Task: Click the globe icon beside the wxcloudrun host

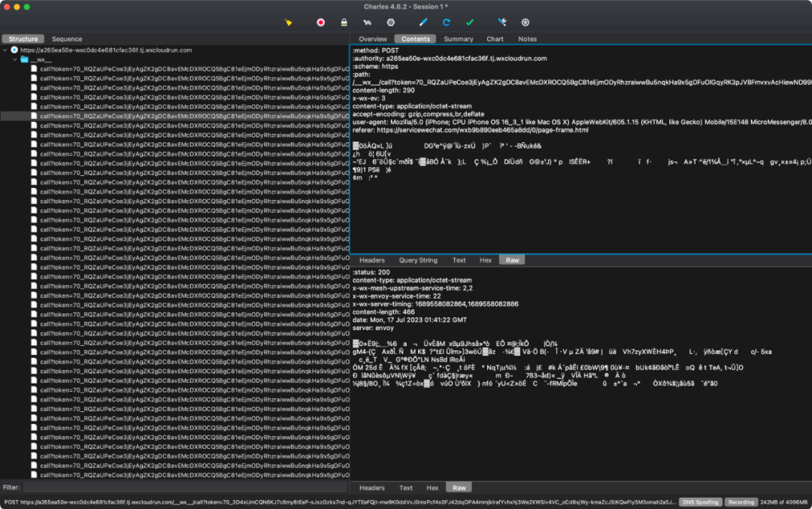Action: [14, 50]
